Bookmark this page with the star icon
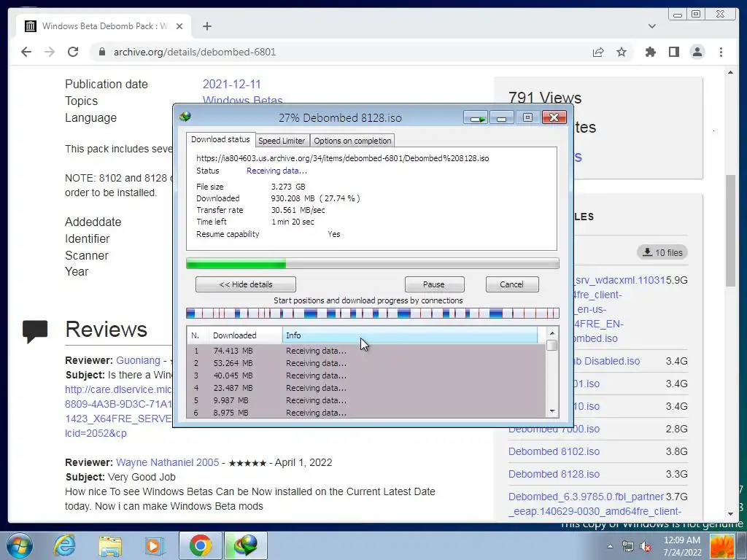Image resolution: width=747 pixels, height=560 pixels. point(622,52)
